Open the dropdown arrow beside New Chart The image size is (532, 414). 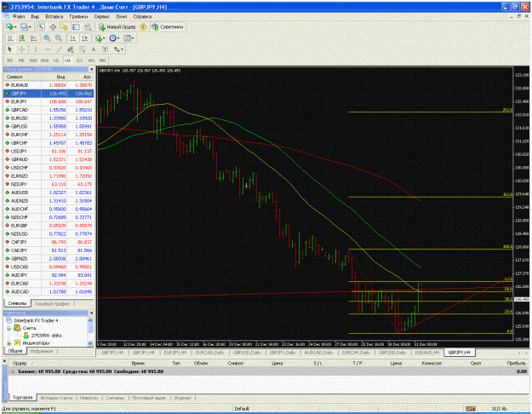[15, 27]
